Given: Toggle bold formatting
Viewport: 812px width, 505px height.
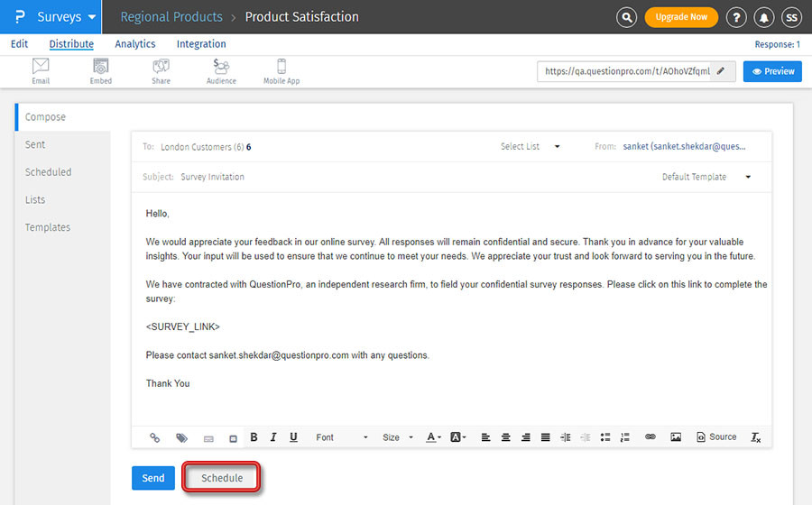Looking at the screenshot, I should pyautogui.click(x=254, y=437).
